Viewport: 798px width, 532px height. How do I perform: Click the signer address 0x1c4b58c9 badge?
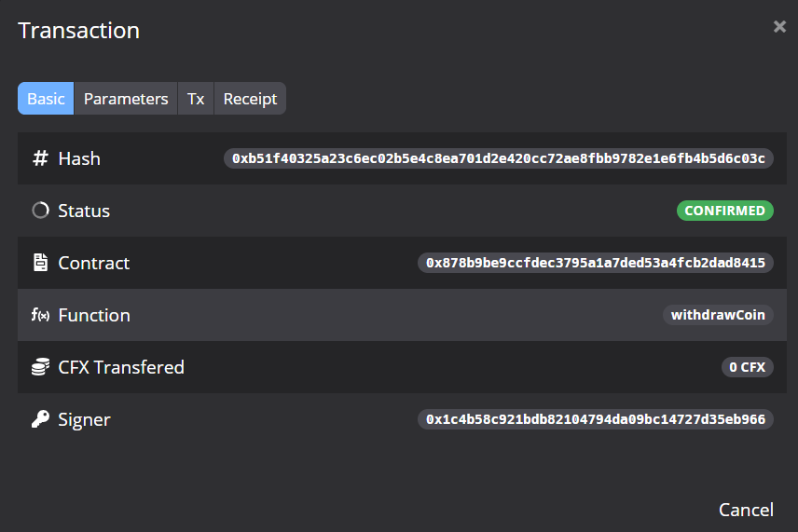click(596, 419)
